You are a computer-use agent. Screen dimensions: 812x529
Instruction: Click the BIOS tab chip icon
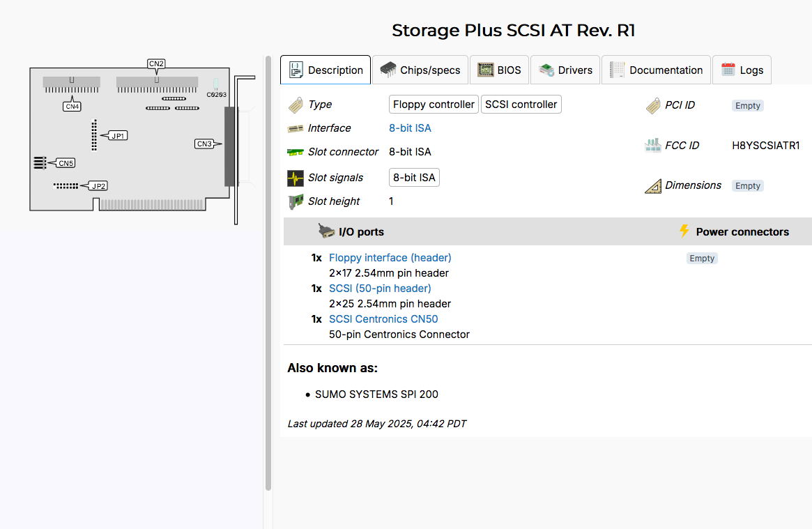pos(485,70)
